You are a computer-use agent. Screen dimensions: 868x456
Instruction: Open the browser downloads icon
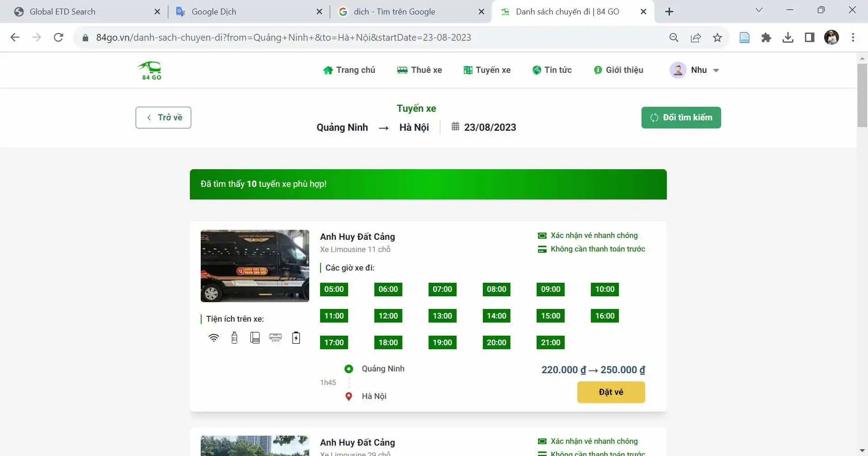coord(788,38)
